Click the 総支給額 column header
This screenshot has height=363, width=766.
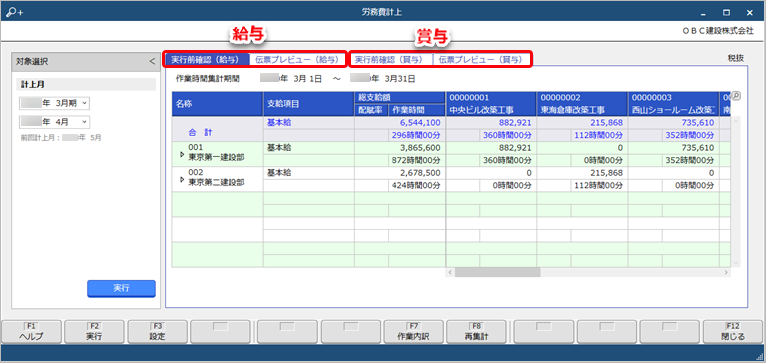pyautogui.click(x=400, y=97)
